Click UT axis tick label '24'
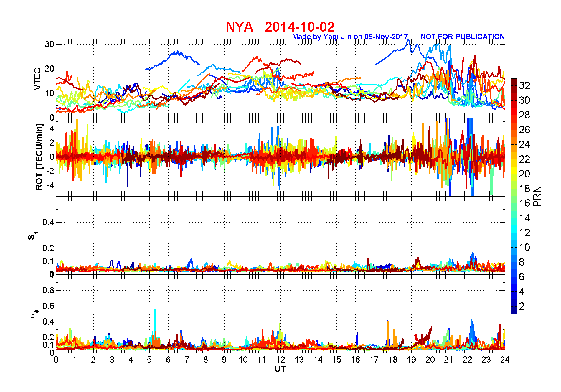Screen dimensions: 561x392 pyautogui.click(x=505, y=360)
